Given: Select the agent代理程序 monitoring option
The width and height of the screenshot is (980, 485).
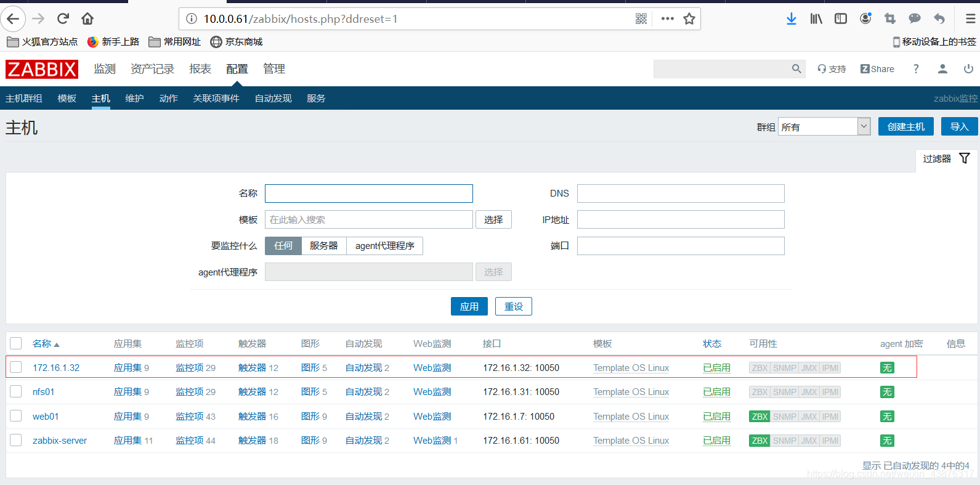Looking at the screenshot, I should (x=384, y=246).
